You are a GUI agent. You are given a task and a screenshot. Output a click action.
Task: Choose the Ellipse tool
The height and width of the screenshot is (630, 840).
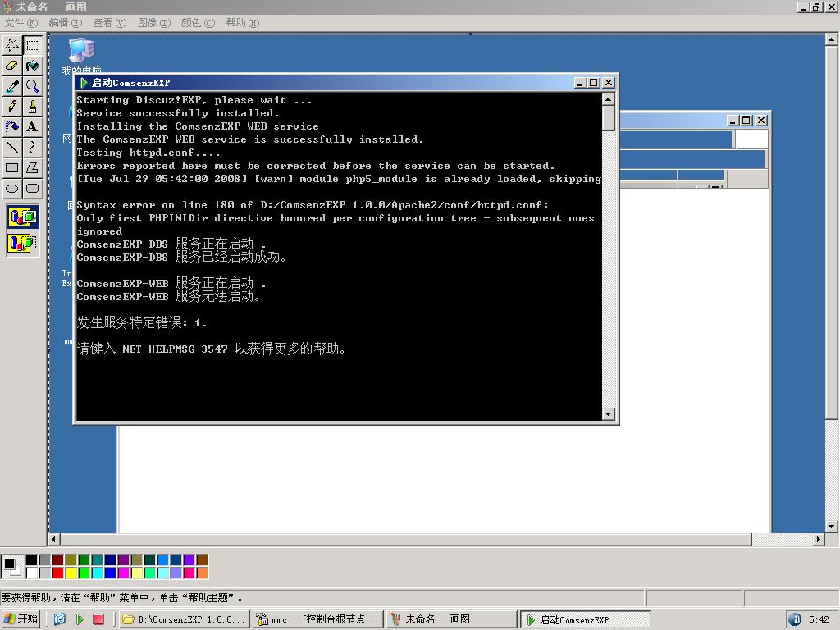point(12,188)
